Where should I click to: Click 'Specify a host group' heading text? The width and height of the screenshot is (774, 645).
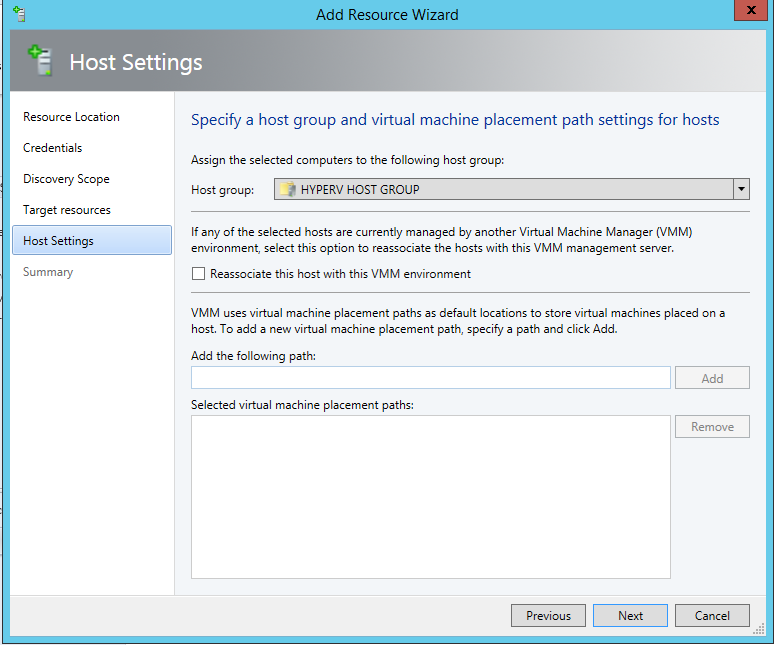point(455,120)
